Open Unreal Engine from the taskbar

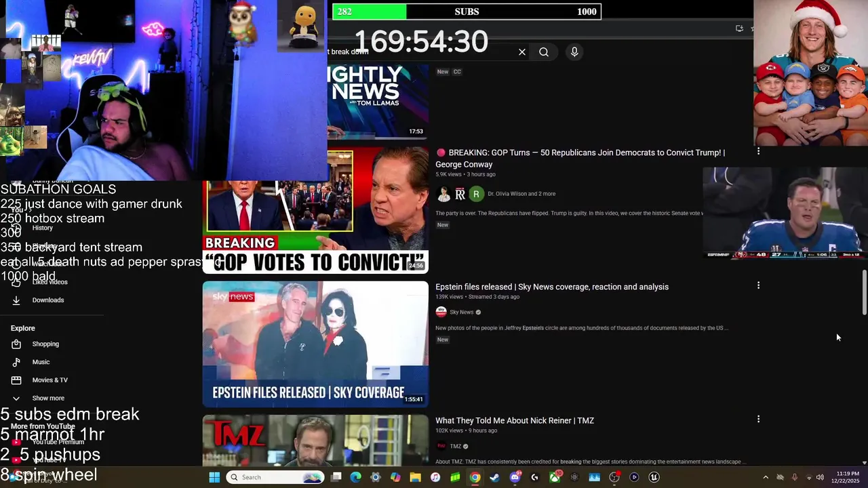click(x=654, y=477)
